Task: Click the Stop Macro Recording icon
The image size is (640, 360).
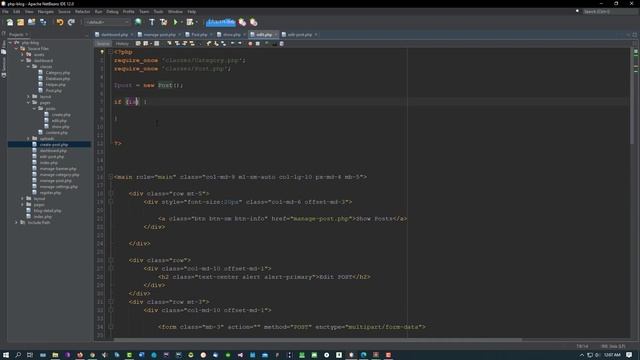Action: [x=258, y=44]
